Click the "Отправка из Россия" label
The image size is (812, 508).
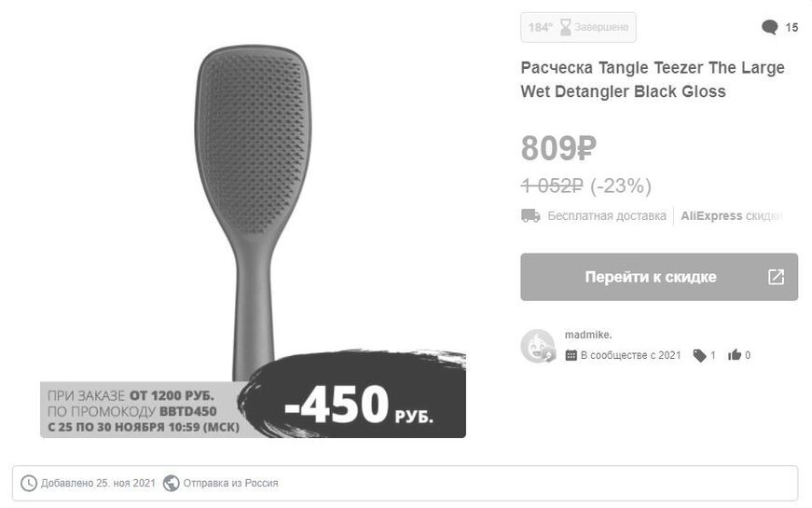pos(230,483)
